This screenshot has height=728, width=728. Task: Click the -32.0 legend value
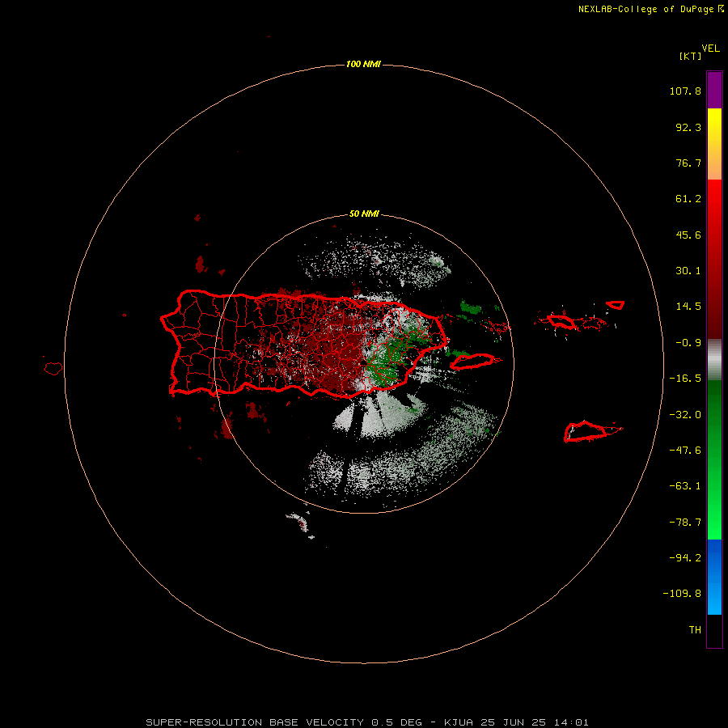[x=685, y=415]
